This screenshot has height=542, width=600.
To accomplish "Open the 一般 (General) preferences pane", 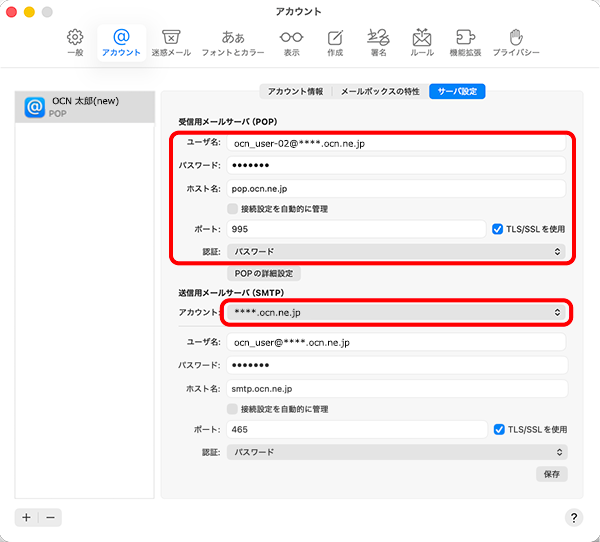I will (x=75, y=42).
